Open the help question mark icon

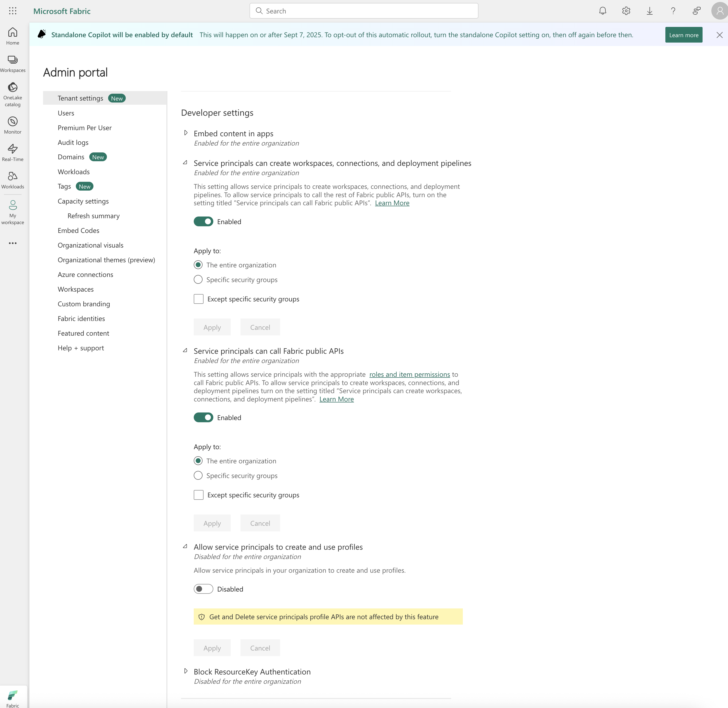(x=673, y=11)
